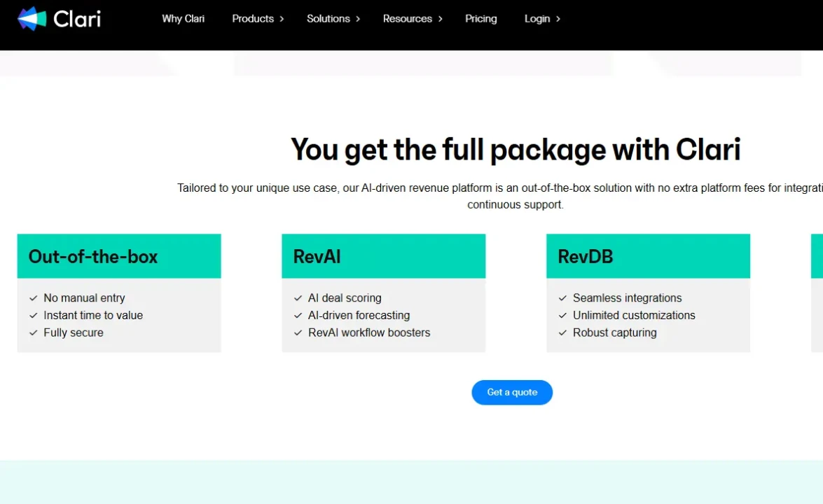Open the Solutions menu
This screenshot has height=504, width=823.
(328, 19)
